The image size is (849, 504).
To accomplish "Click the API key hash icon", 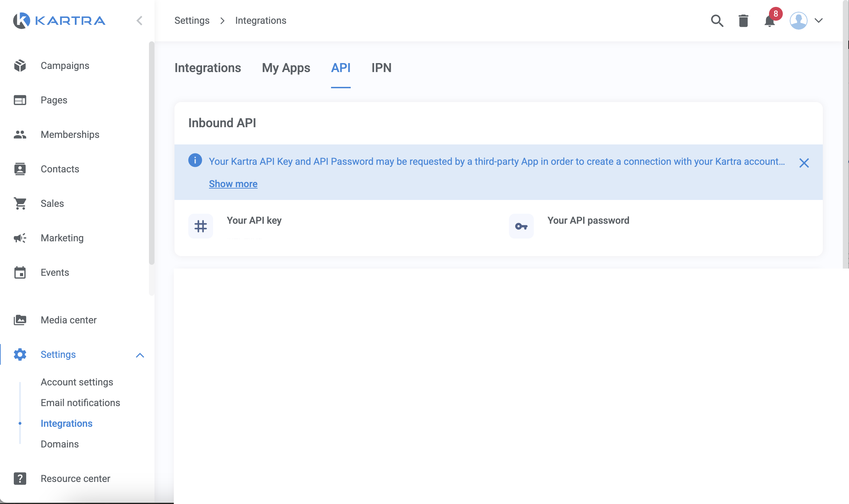I will [x=200, y=226].
